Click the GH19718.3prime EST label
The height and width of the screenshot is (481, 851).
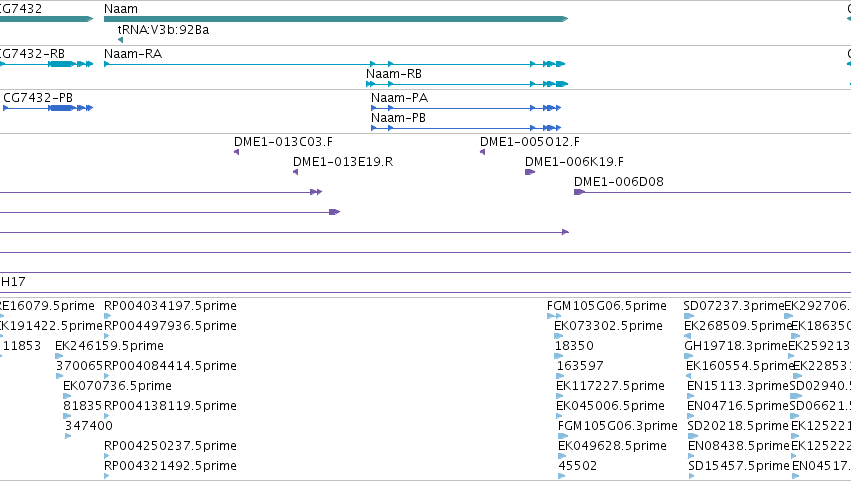[x=735, y=346]
